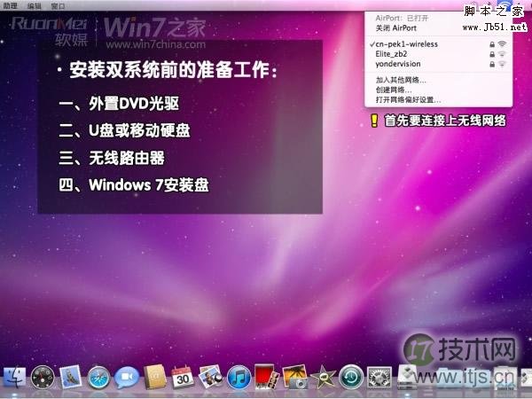Open System Preferences gear in Dock
The height and width of the screenshot is (399, 532).
[379, 378]
